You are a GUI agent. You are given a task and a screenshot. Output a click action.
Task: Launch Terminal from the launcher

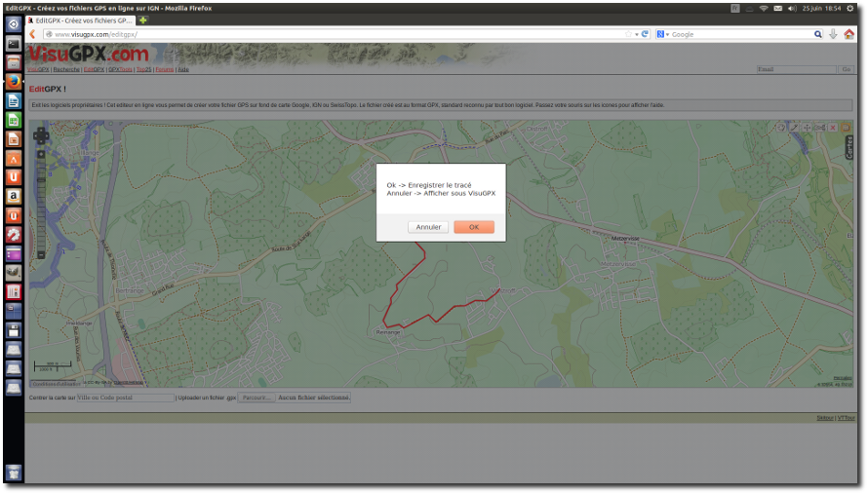click(14, 43)
